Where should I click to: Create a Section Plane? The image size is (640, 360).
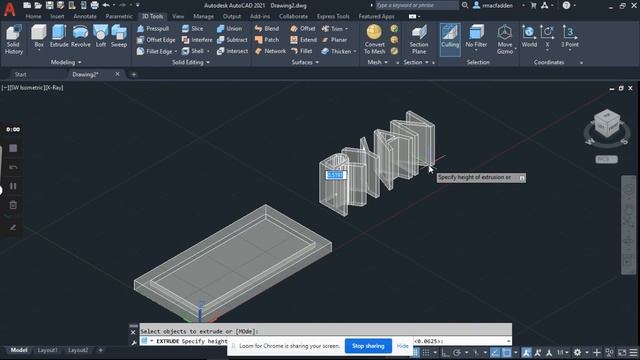[x=419, y=40]
